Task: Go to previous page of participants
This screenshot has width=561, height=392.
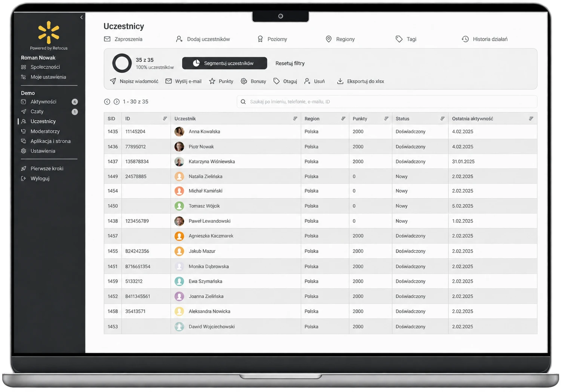Action: click(107, 102)
